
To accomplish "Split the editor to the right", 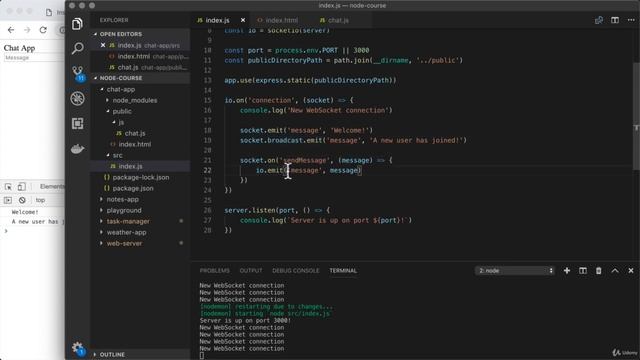I will tap(615, 20).
